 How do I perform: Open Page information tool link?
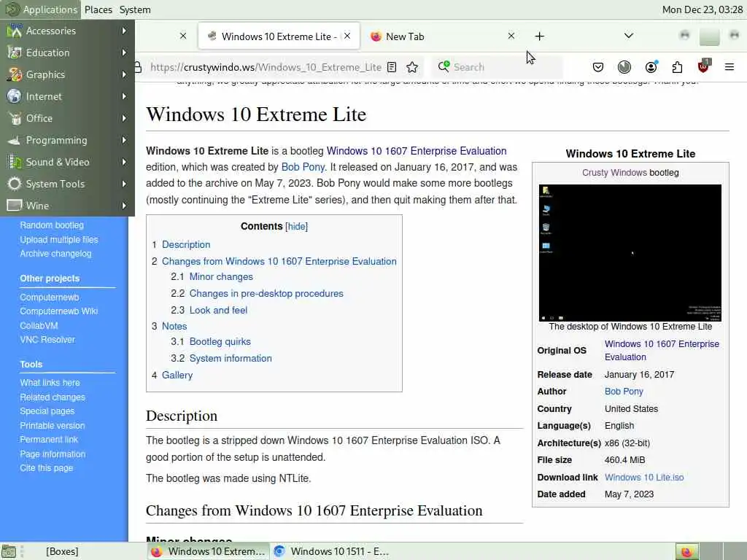(x=53, y=454)
